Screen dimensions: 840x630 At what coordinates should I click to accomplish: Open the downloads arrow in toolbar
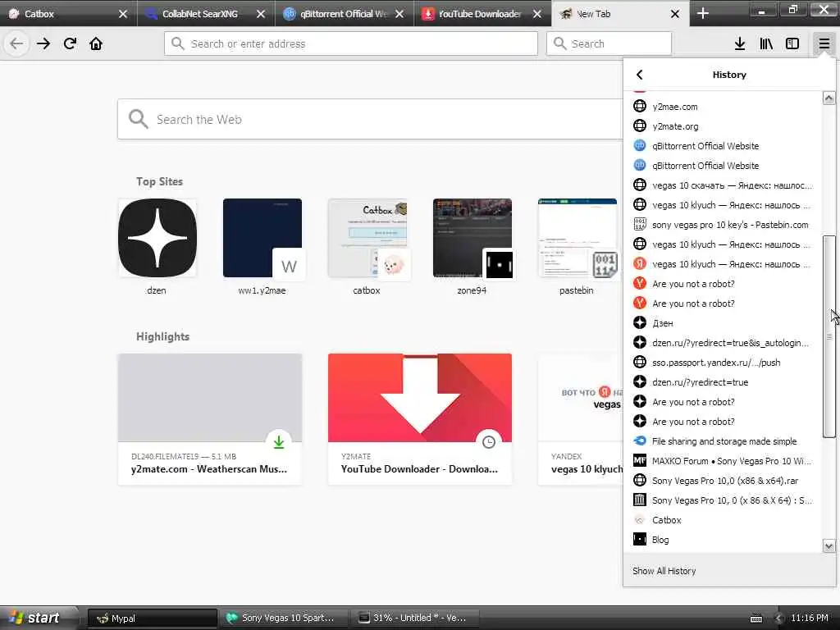740,44
